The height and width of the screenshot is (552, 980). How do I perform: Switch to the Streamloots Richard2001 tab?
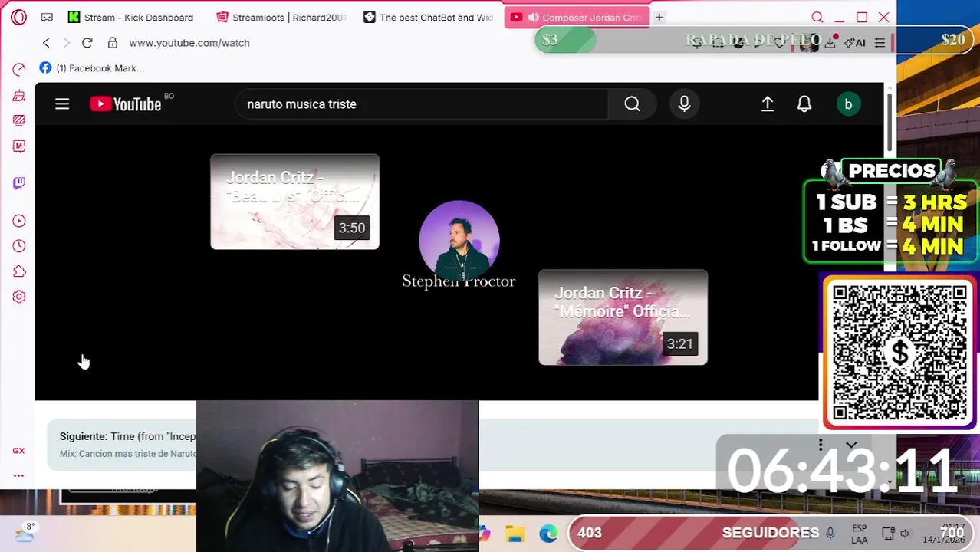(x=282, y=17)
